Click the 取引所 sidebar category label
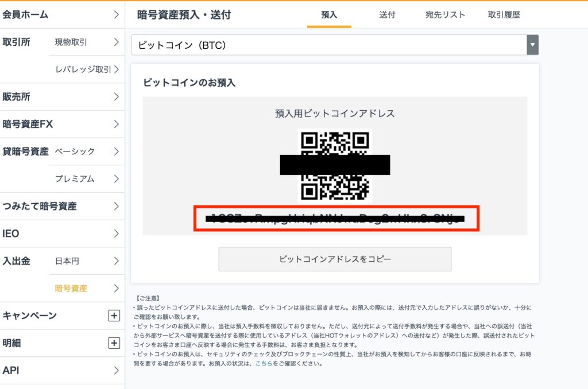Viewport: 588px width, 389px height. 16,42
